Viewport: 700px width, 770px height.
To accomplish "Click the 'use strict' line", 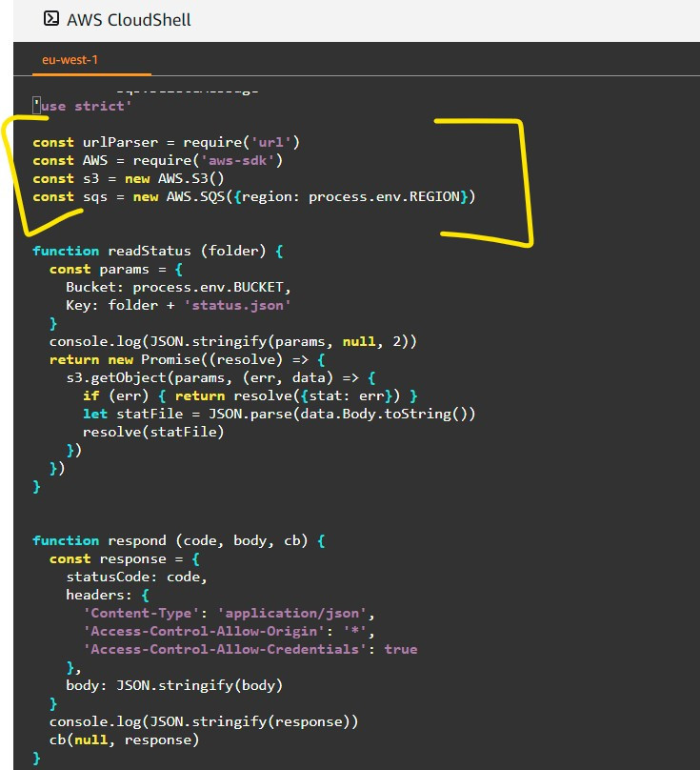I will tap(83, 106).
